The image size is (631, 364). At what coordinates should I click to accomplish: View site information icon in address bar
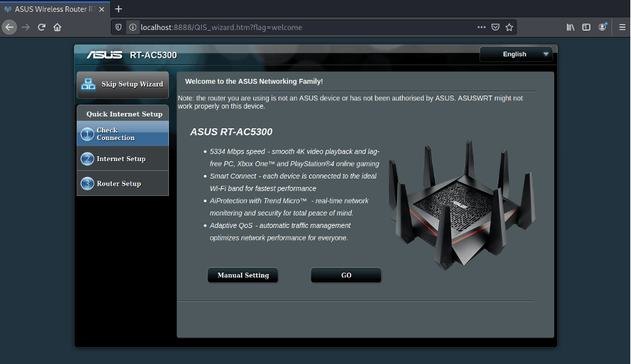click(x=132, y=27)
